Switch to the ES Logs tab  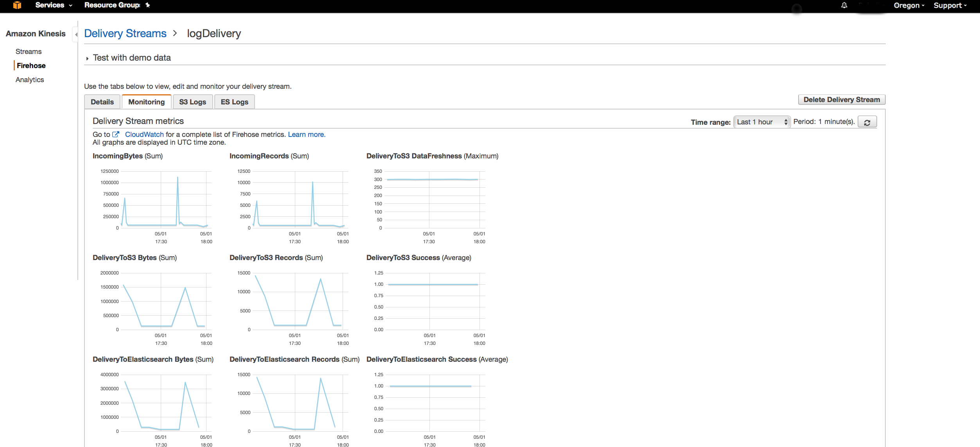click(x=234, y=102)
